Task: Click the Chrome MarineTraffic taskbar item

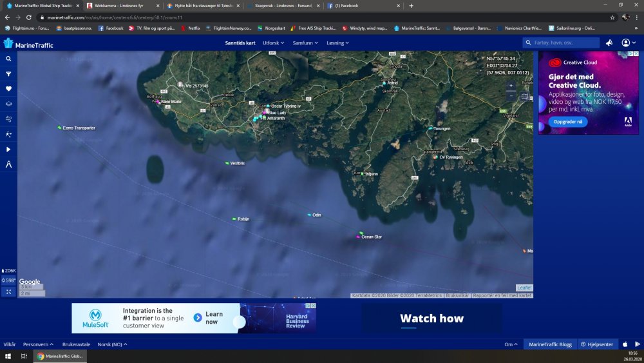Action: point(60,357)
